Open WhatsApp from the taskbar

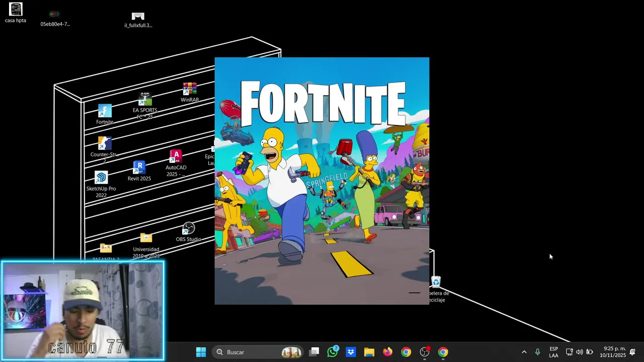(x=333, y=352)
